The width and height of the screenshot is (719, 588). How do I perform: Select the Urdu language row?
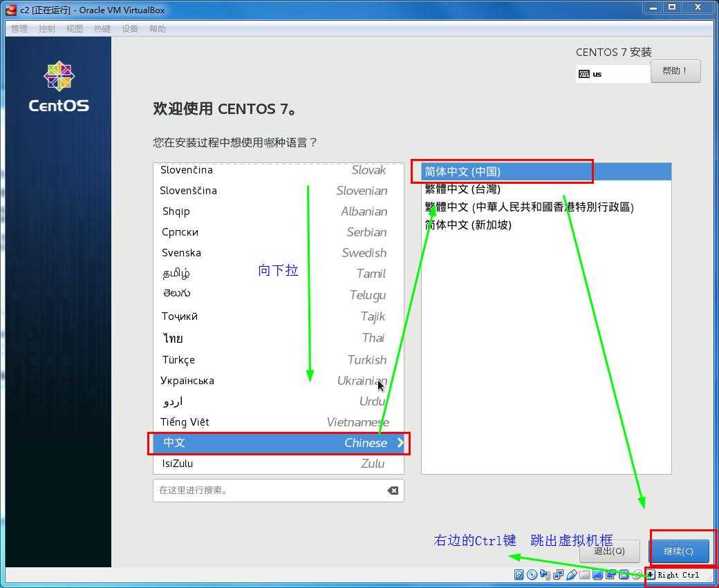(279, 401)
